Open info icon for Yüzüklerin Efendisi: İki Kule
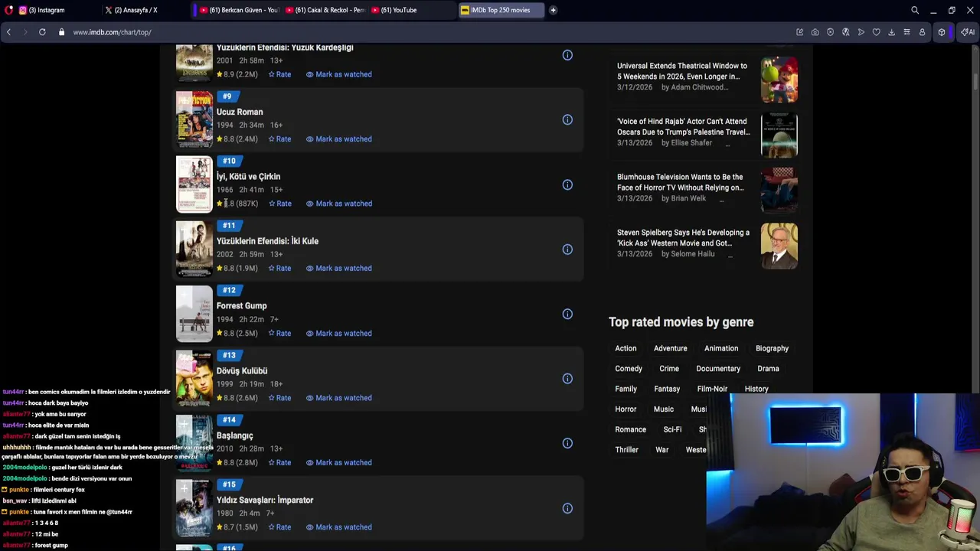This screenshot has height=551, width=980. click(x=567, y=249)
